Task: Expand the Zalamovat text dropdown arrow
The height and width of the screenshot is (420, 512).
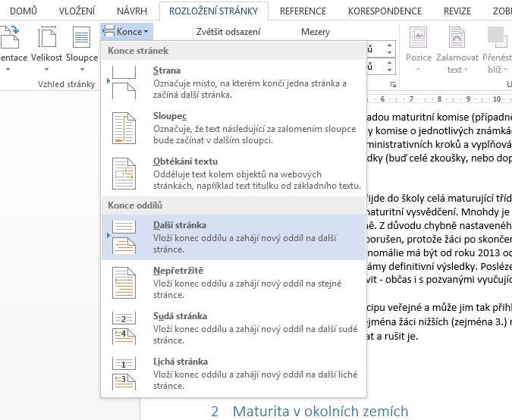Action: pyautogui.click(x=466, y=70)
